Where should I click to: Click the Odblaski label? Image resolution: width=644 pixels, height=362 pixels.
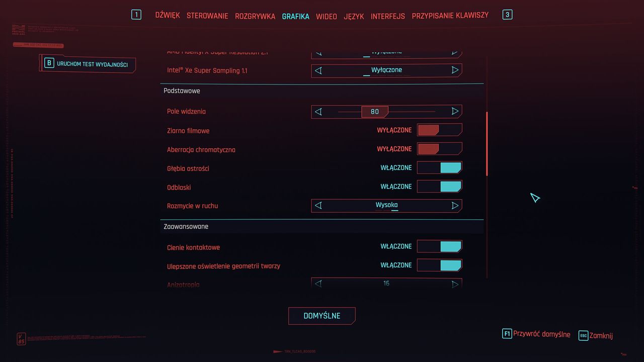pos(179,187)
